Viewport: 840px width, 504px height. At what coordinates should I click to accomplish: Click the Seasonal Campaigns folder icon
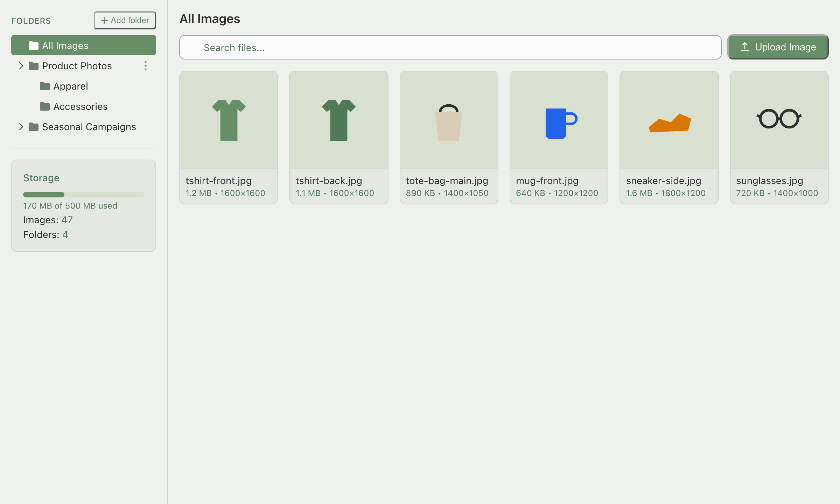[x=34, y=127]
